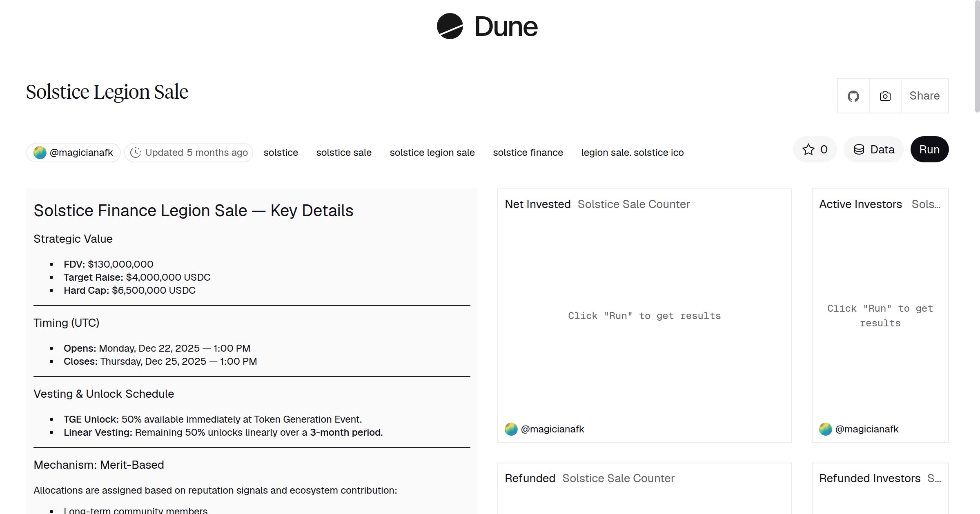Click magicianafk avatar in the header chip

click(40, 153)
